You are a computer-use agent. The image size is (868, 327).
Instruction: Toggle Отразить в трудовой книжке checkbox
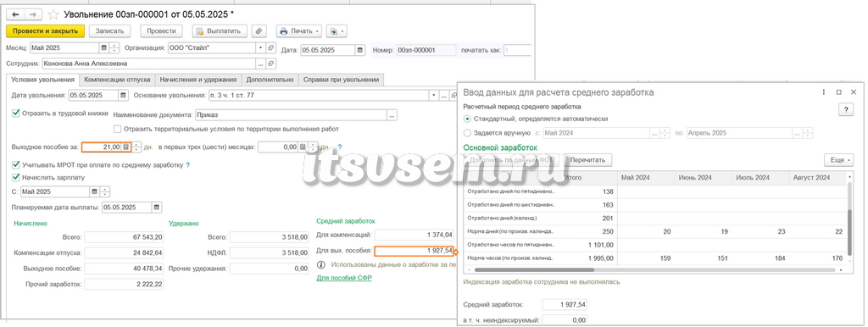point(15,113)
